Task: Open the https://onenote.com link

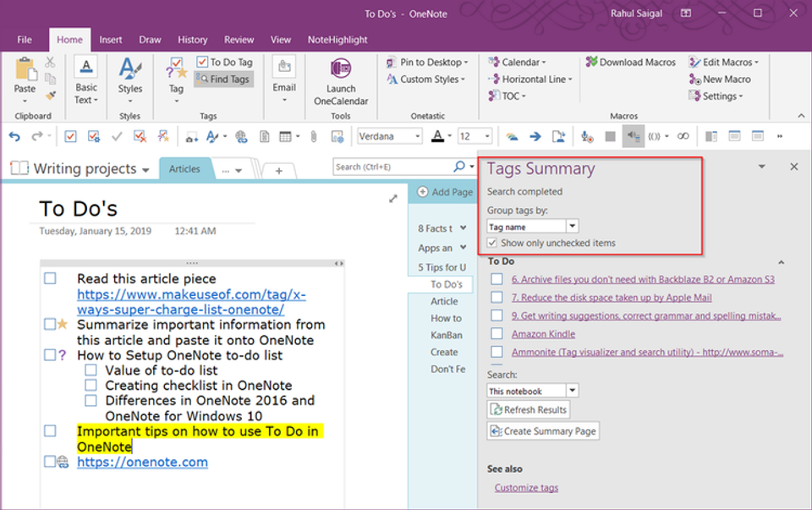Action: (142, 462)
